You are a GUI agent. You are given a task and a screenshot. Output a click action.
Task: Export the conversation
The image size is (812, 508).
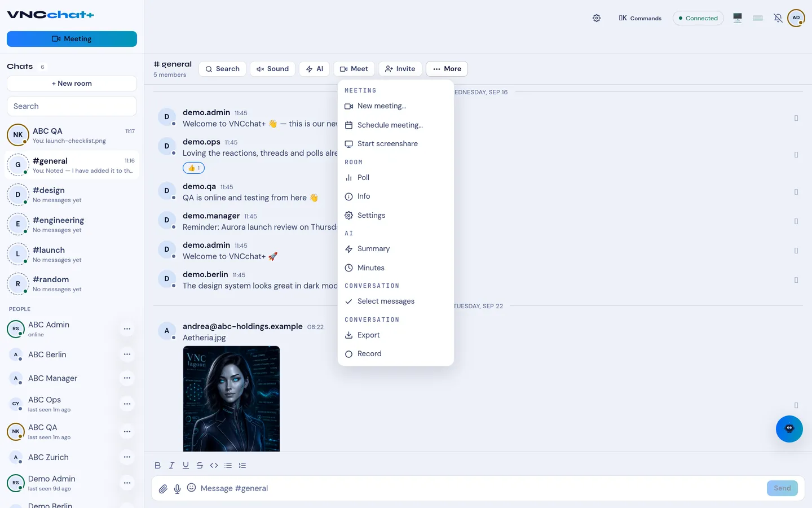(x=395, y=335)
